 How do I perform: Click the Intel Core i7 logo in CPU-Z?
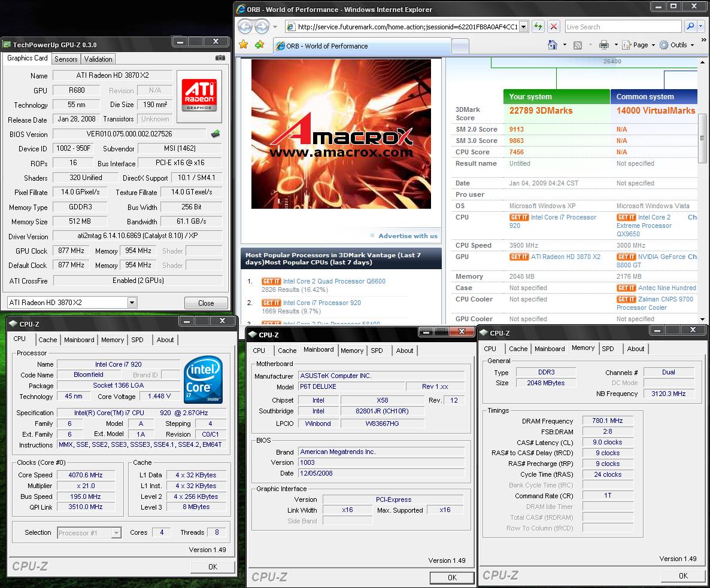point(204,379)
